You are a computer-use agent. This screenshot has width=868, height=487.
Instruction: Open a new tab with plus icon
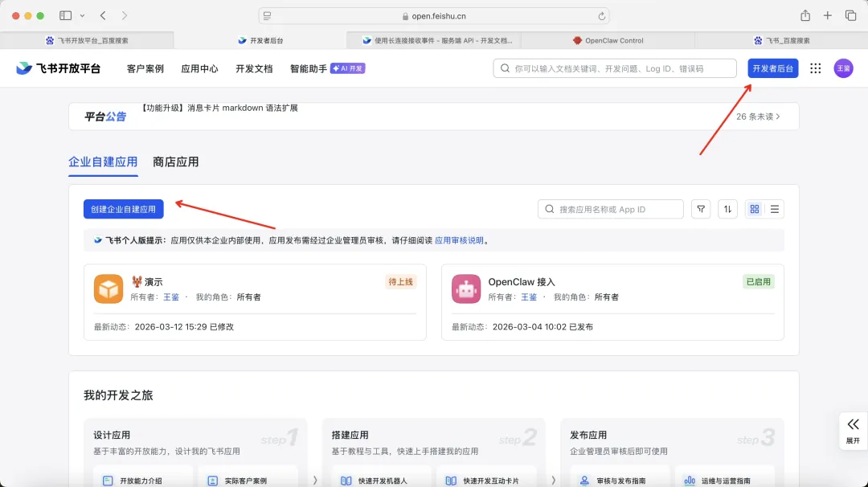827,15
